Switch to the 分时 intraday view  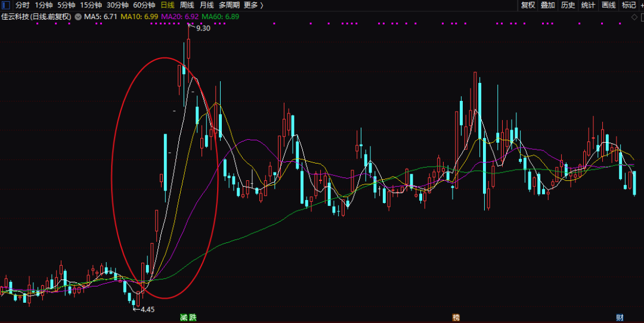23,5
